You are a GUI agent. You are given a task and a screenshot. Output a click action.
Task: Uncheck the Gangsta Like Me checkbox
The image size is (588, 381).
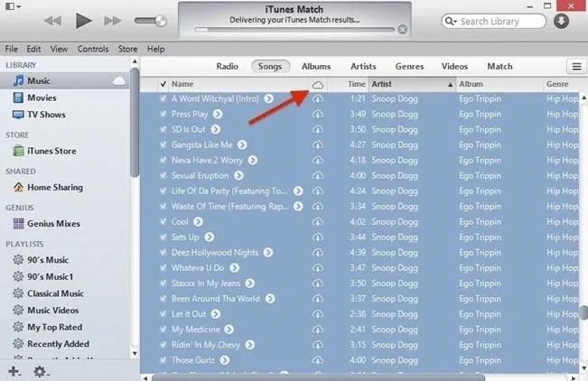point(163,144)
